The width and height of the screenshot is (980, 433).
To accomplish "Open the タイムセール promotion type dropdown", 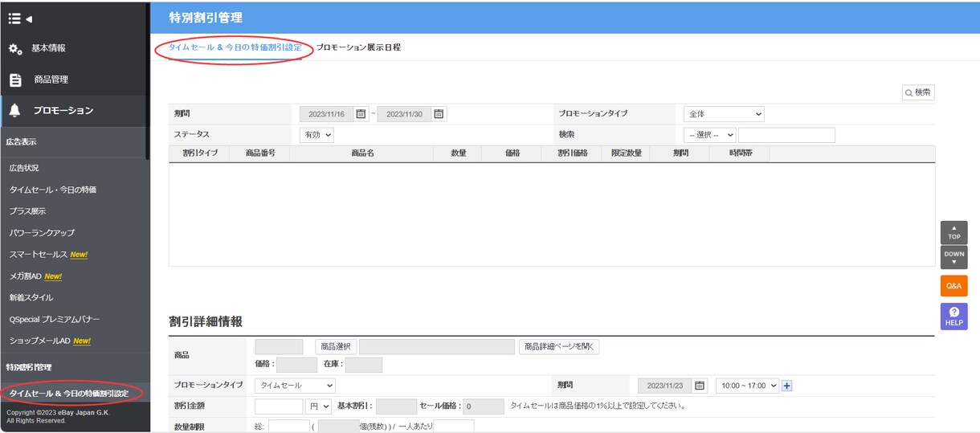I will point(295,386).
